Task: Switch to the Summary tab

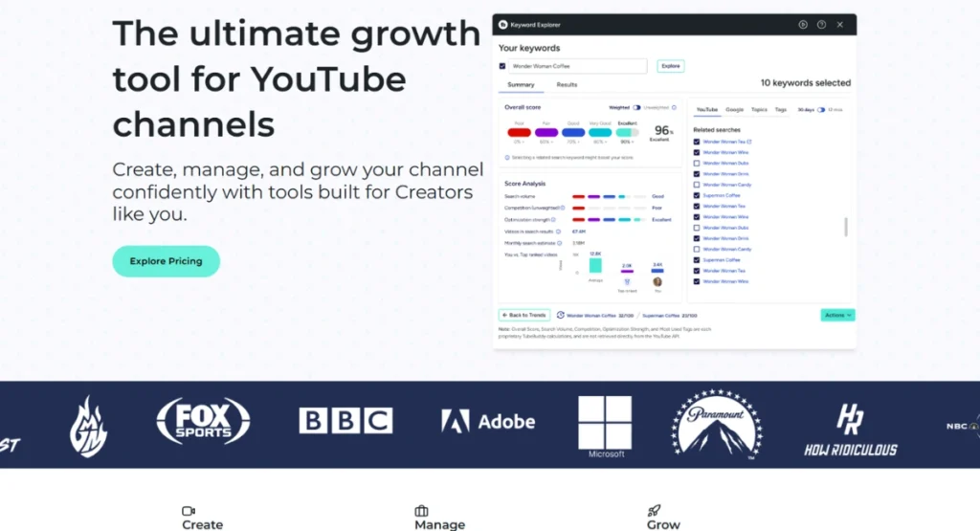Action: pyautogui.click(x=521, y=85)
